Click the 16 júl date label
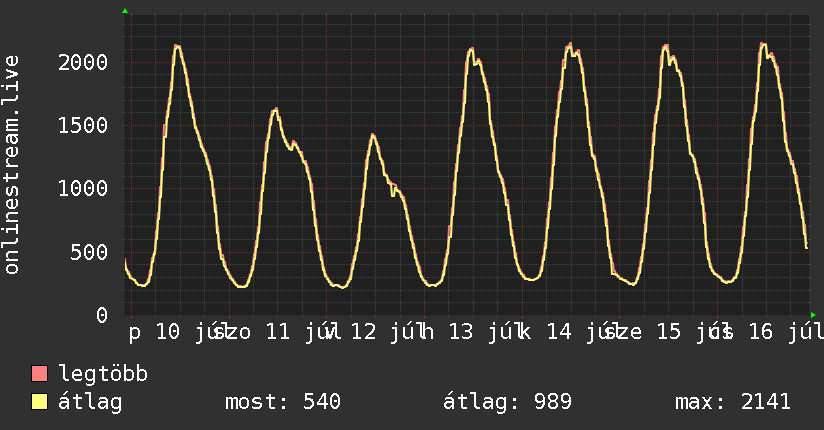This screenshot has width=824, height=430. 786,332
